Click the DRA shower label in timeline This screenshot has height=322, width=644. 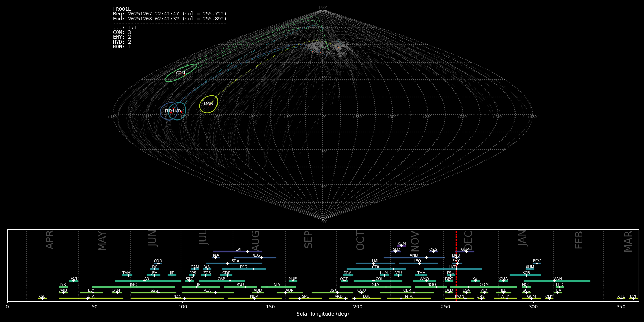[x=347, y=273]
